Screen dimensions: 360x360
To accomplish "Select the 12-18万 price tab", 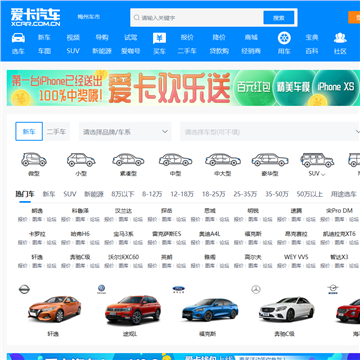I will point(182,194).
